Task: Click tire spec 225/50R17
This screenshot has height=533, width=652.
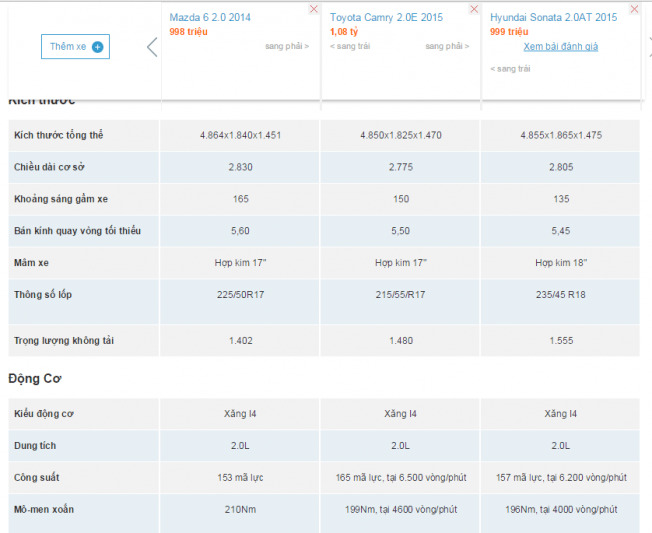Action: tap(240, 295)
